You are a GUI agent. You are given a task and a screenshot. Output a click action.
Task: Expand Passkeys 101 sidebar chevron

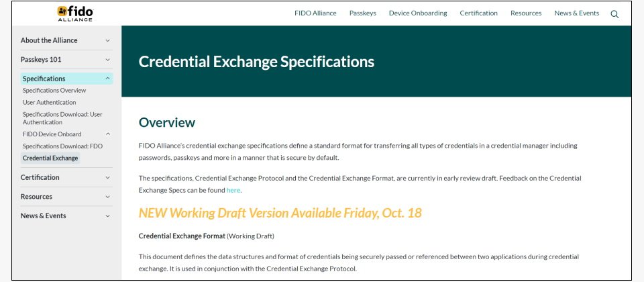tap(107, 60)
